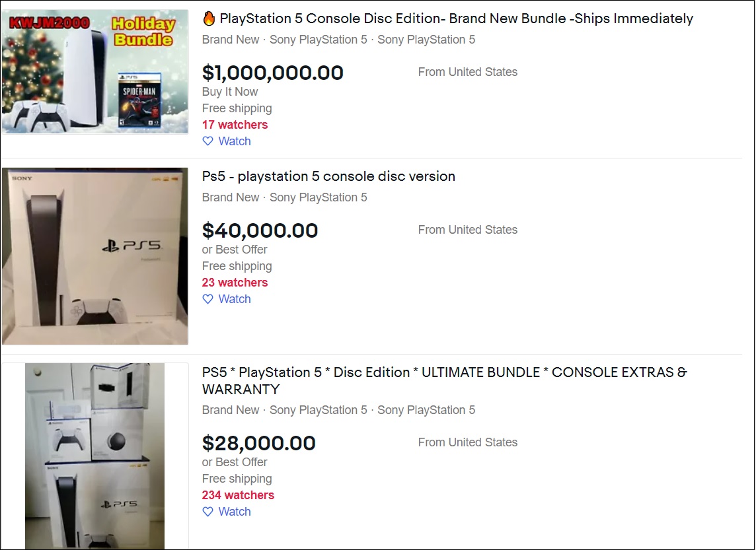The width and height of the screenshot is (756, 550).
Task: Open the boxed PS5 thumbnail of the $40,000 listing
Action: pyautogui.click(x=95, y=256)
